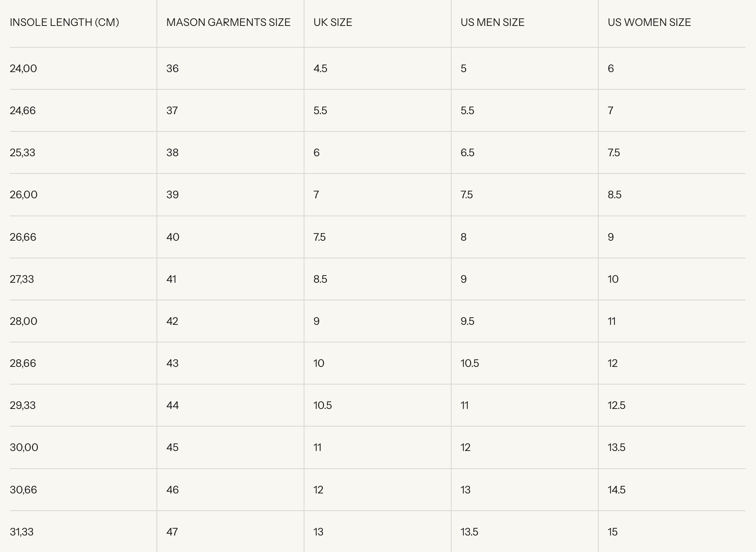Click the MASON GARMENTS SIZE column header
Viewport: 756px width, 552px height.
228,23
